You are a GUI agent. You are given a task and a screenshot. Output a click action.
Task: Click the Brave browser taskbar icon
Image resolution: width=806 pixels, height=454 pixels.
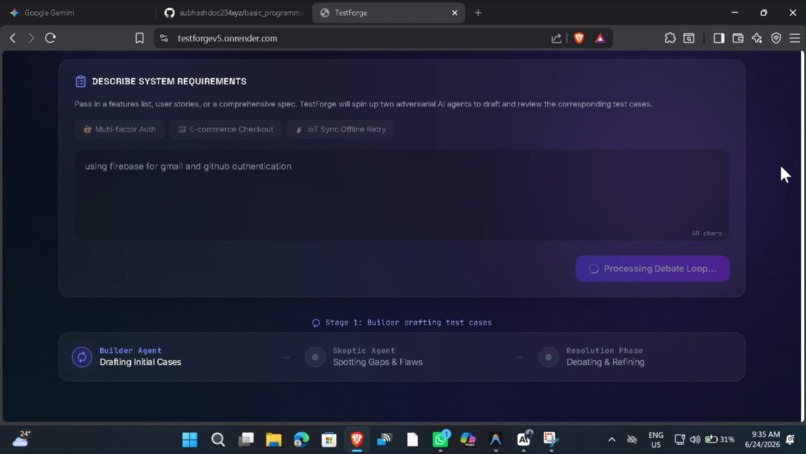coord(357,439)
